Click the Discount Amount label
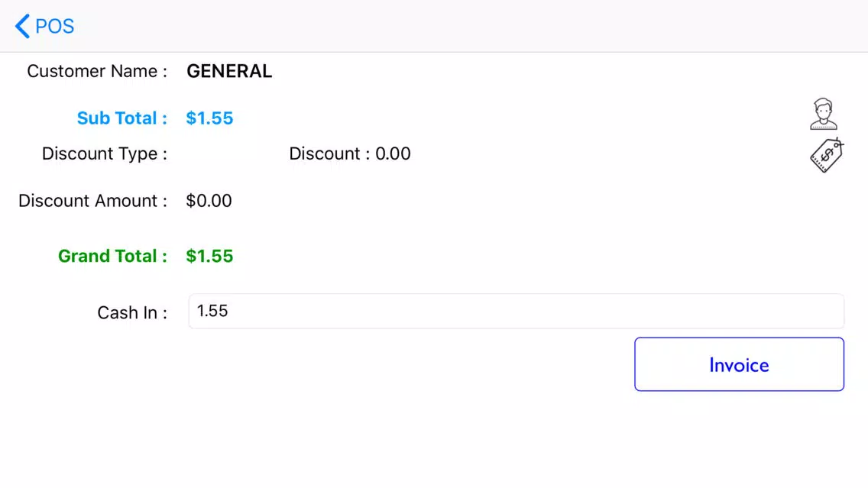 coord(92,200)
